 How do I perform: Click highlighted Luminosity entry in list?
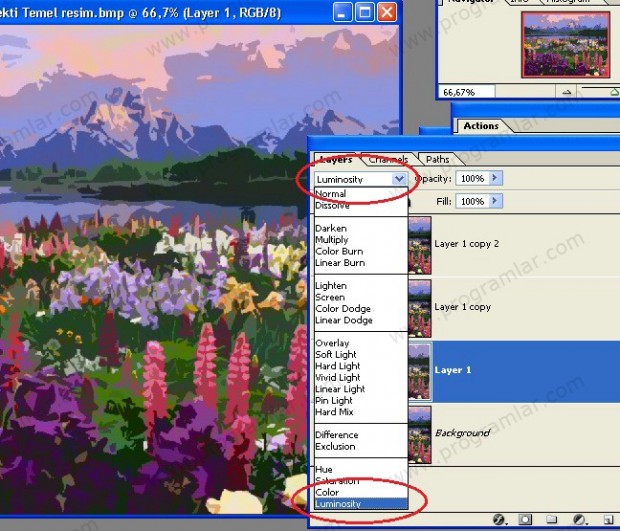pyautogui.click(x=361, y=504)
